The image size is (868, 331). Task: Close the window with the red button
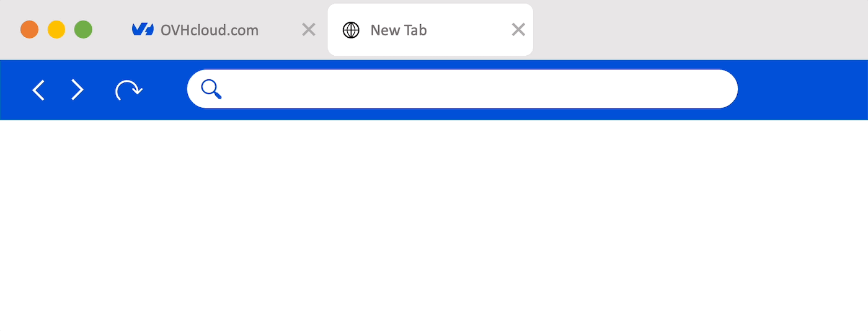click(29, 29)
